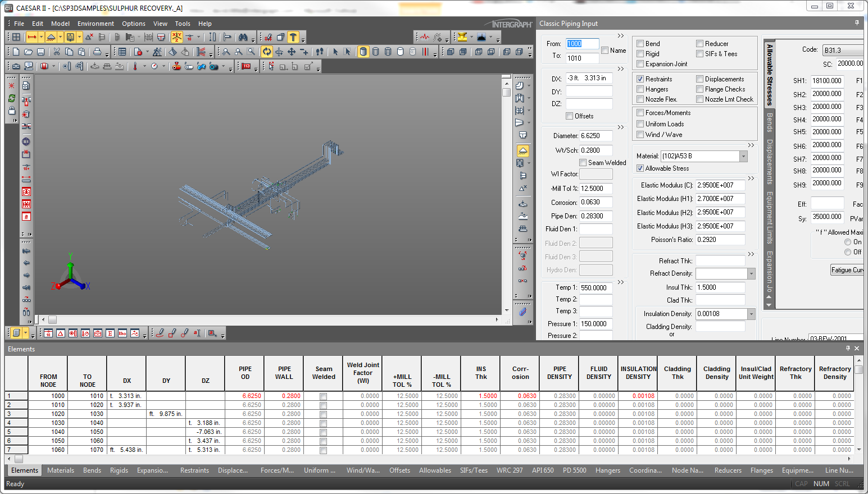Click the graphics view horizontal scrollbar thumb
Viewport: 868px width, 494px height.
pyautogui.click(x=52, y=319)
